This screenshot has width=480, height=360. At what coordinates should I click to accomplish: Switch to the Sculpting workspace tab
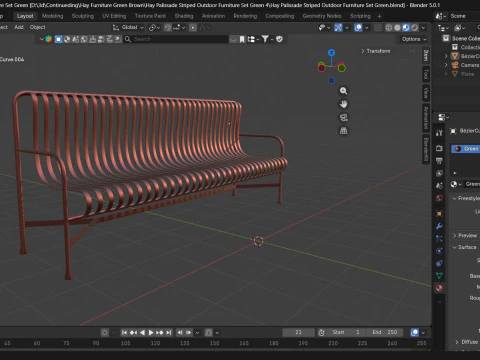tap(83, 16)
